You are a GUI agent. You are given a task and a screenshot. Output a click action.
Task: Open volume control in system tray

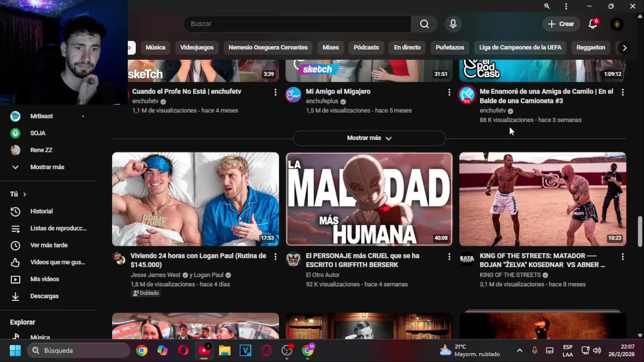click(597, 350)
